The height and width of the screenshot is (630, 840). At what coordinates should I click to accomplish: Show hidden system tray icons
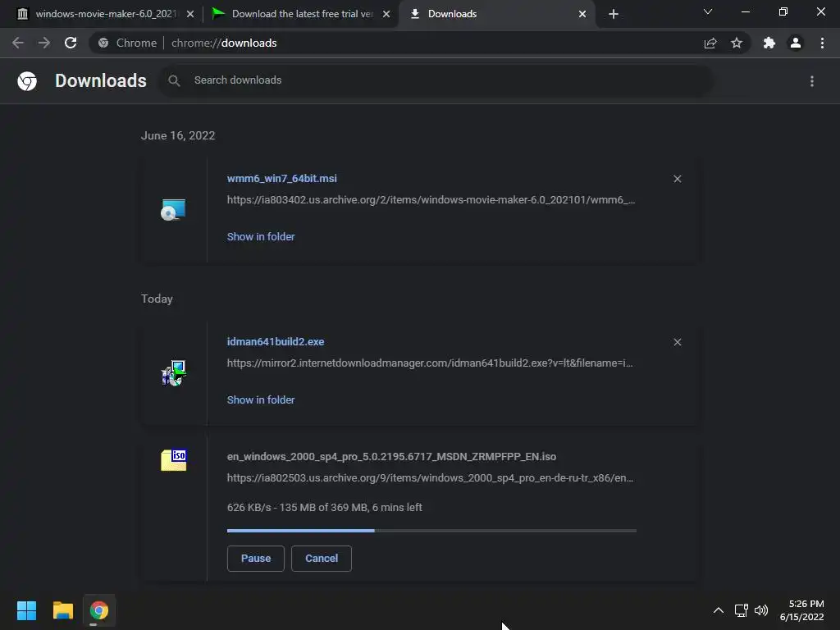[x=719, y=610]
